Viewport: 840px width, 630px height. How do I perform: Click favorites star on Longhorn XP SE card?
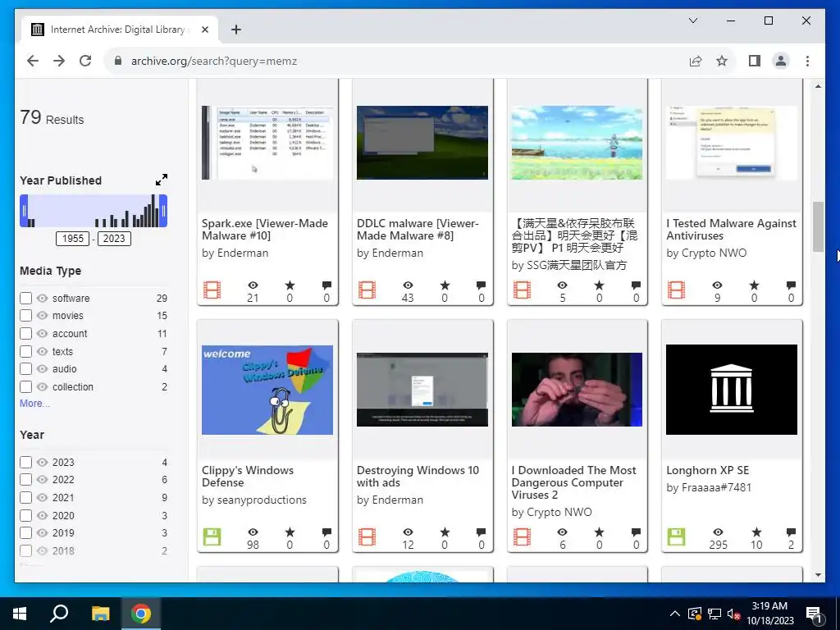[756, 532]
